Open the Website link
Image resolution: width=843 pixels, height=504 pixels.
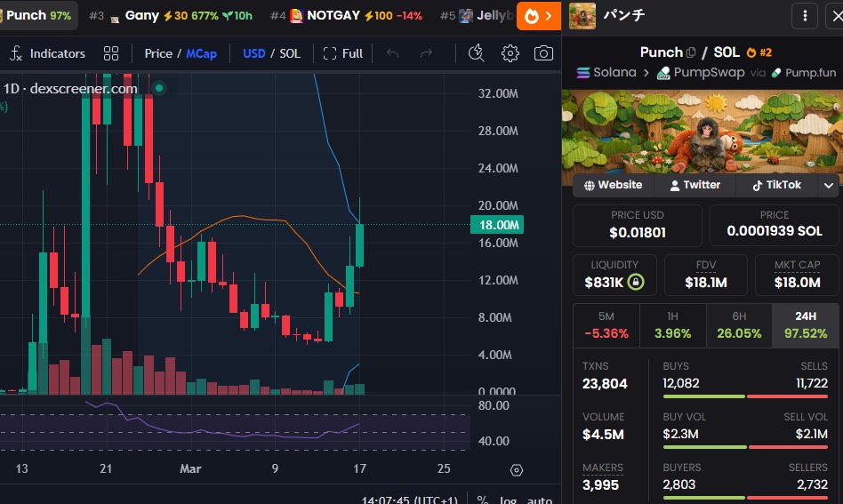click(x=614, y=185)
